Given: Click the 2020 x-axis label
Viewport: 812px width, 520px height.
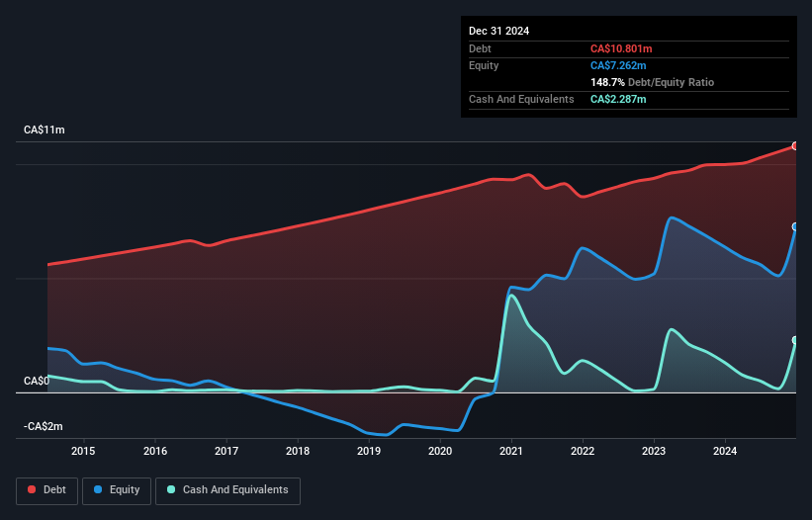Looking at the screenshot, I should pyautogui.click(x=440, y=451).
